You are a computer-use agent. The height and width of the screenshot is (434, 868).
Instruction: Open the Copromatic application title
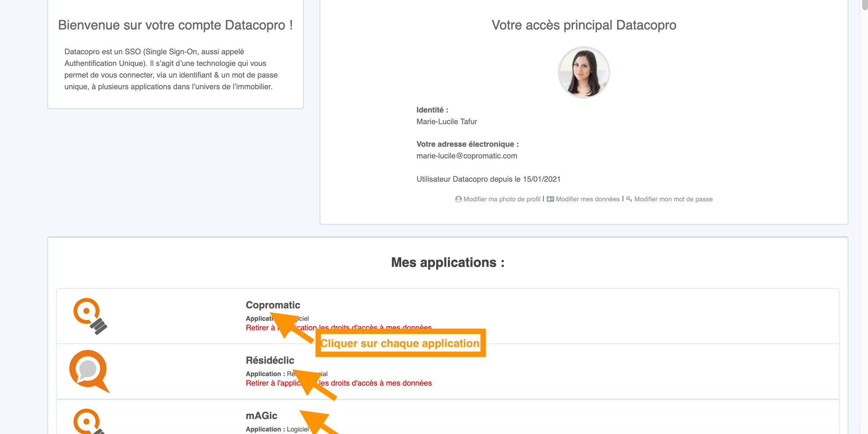[x=273, y=305]
